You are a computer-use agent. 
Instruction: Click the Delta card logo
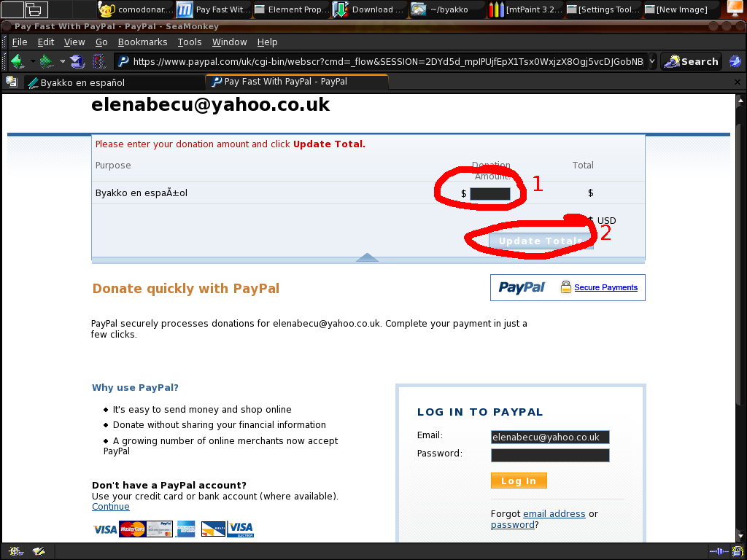coord(213,529)
